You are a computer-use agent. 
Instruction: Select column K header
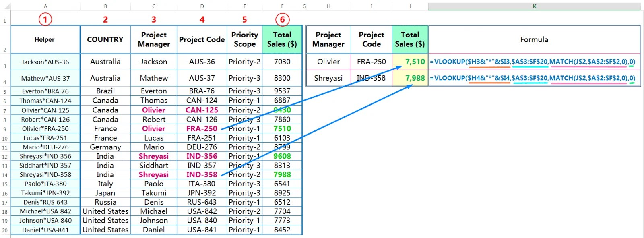(x=534, y=6)
